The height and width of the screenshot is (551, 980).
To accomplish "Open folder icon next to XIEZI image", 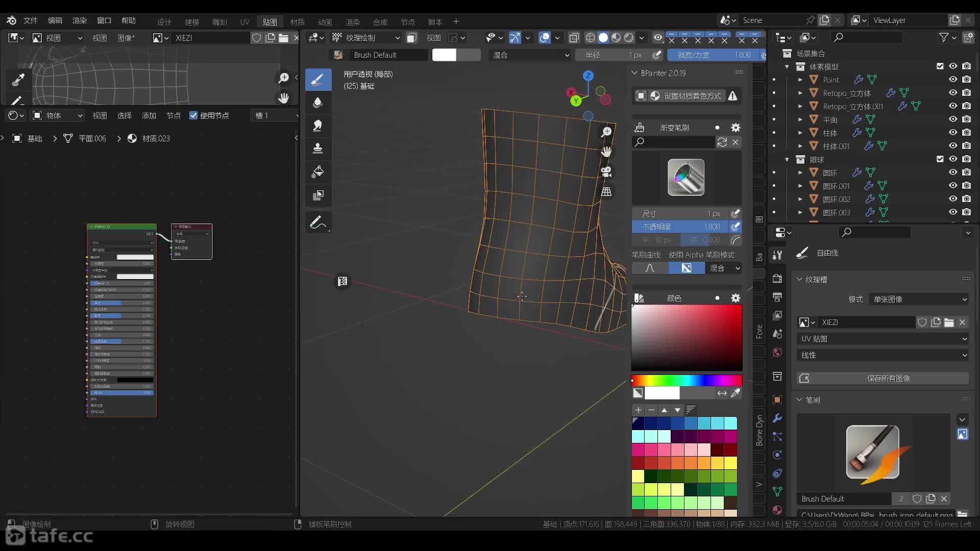I will (x=949, y=322).
